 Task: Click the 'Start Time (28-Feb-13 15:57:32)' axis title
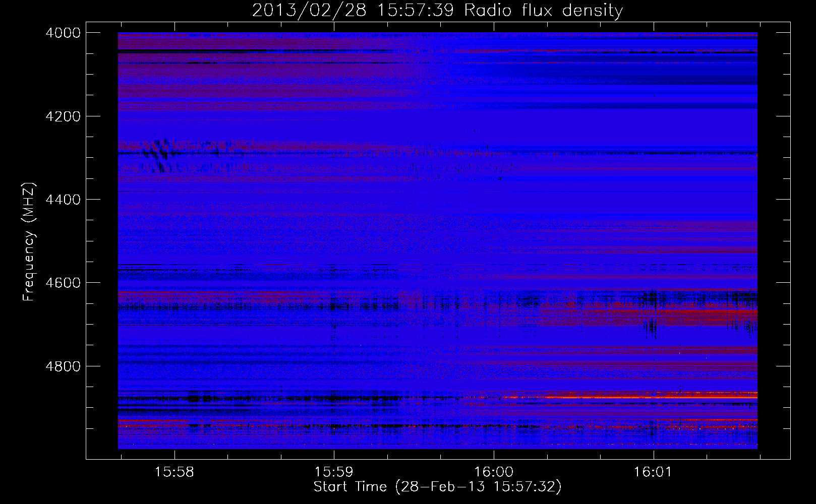tap(437, 487)
